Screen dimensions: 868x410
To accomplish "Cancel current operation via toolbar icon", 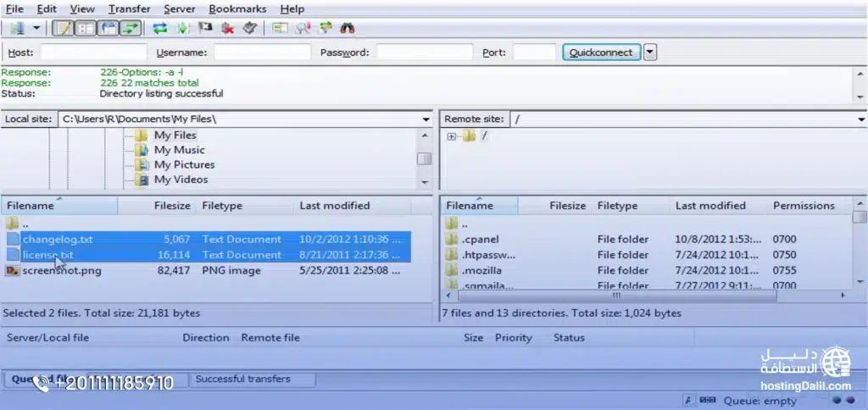I will point(204,28).
